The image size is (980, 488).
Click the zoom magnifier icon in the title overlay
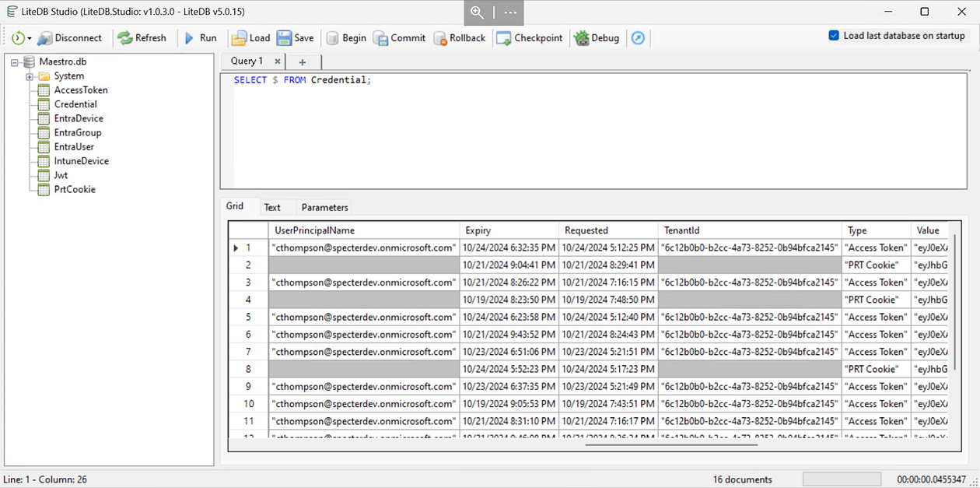[x=477, y=12]
